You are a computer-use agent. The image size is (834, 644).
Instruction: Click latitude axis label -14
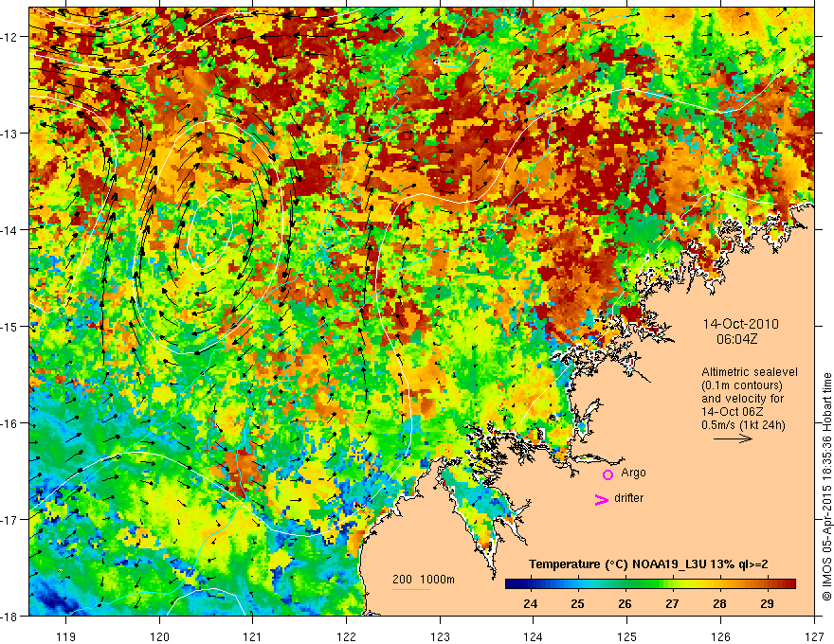coord(10,230)
